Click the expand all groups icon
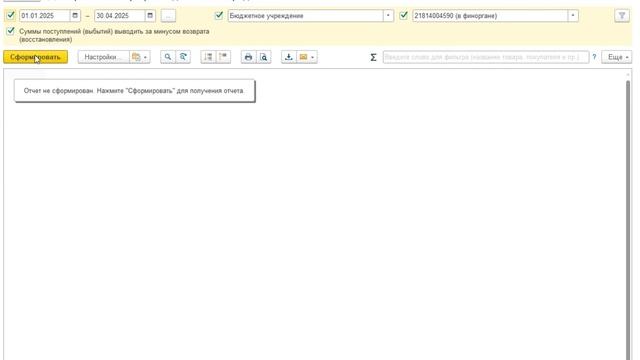Viewport: 640px width, 360px height. tap(208, 57)
